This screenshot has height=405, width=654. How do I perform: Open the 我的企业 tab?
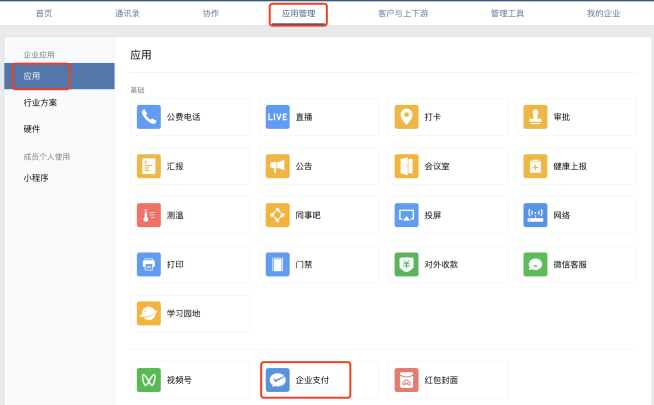[603, 13]
